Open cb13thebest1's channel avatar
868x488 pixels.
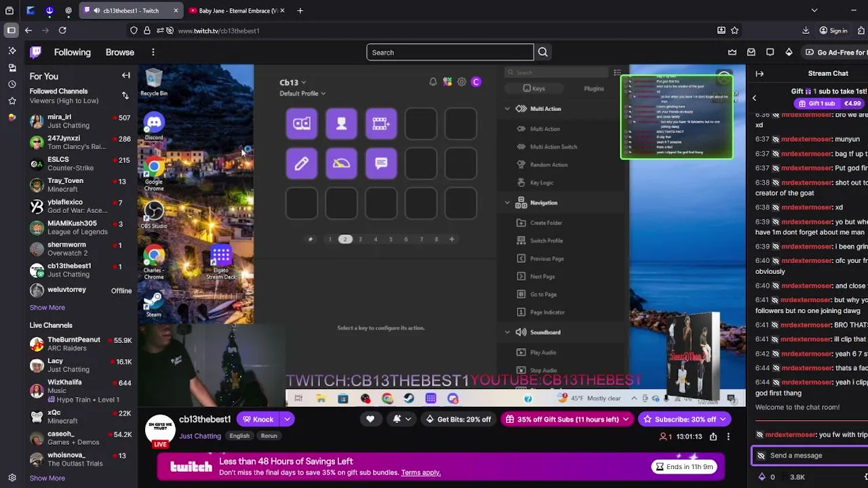160,429
